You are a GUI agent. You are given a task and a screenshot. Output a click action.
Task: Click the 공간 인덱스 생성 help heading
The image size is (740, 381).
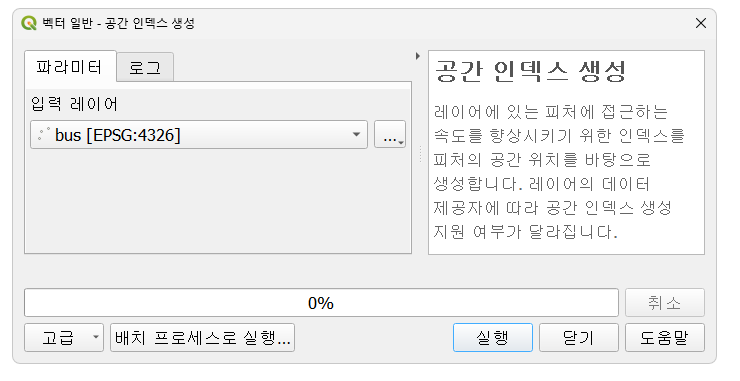(530, 72)
